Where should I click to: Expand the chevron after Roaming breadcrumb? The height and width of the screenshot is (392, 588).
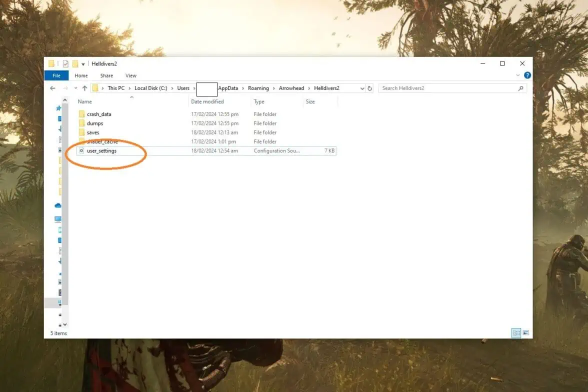[274, 88]
